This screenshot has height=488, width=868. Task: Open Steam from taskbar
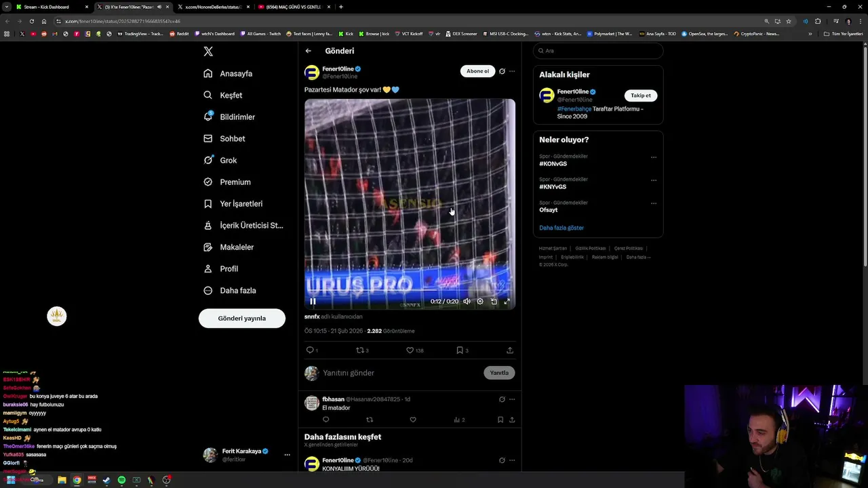click(x=106, y=480)
